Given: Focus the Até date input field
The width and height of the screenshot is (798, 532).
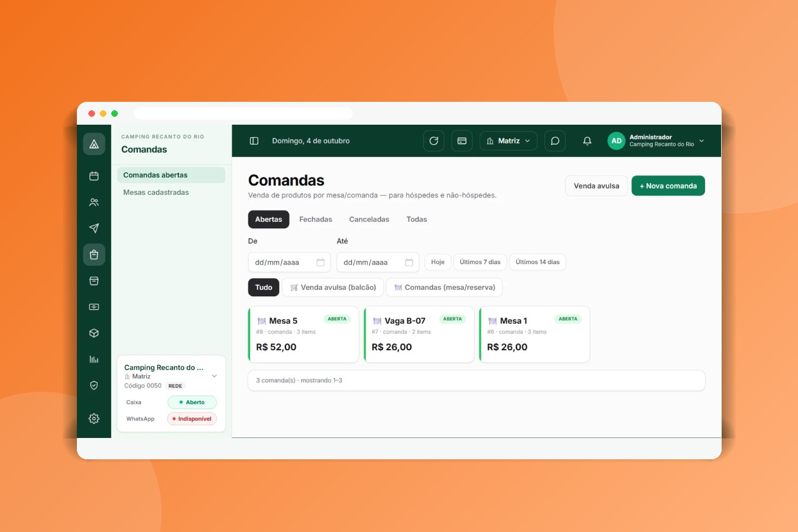Looking at the screenshot, I should (x=378, y=262).
